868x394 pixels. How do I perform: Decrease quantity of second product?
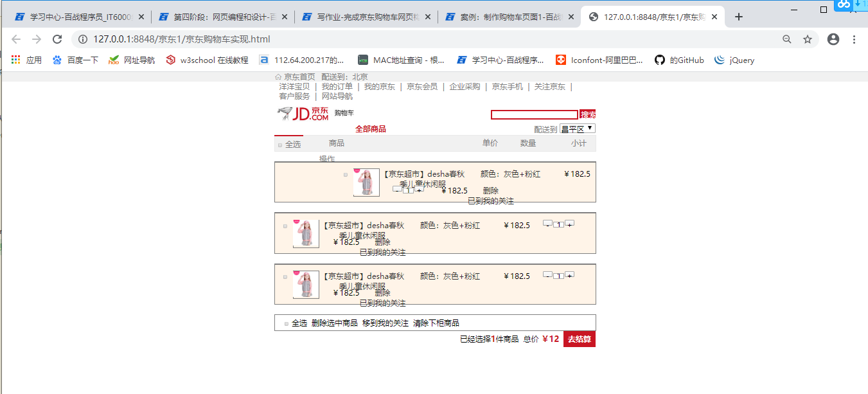pyautogui.click(x=547, y=223)
